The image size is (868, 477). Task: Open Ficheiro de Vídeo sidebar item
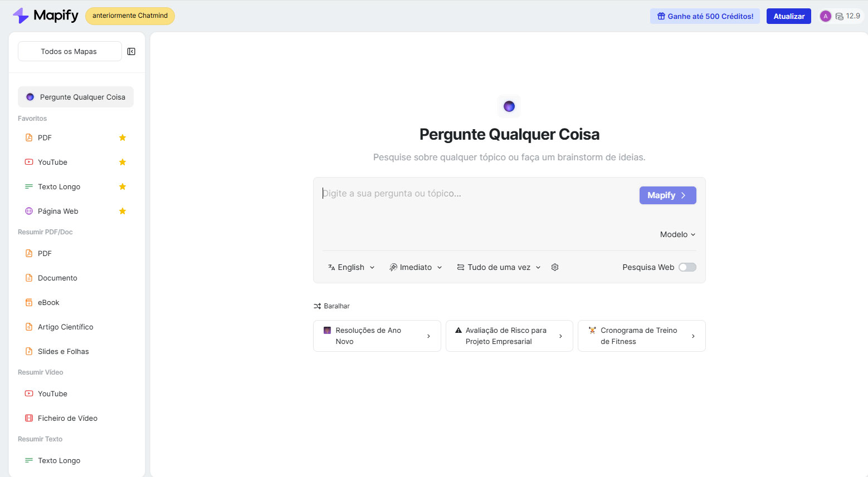(x=67, y=418)
